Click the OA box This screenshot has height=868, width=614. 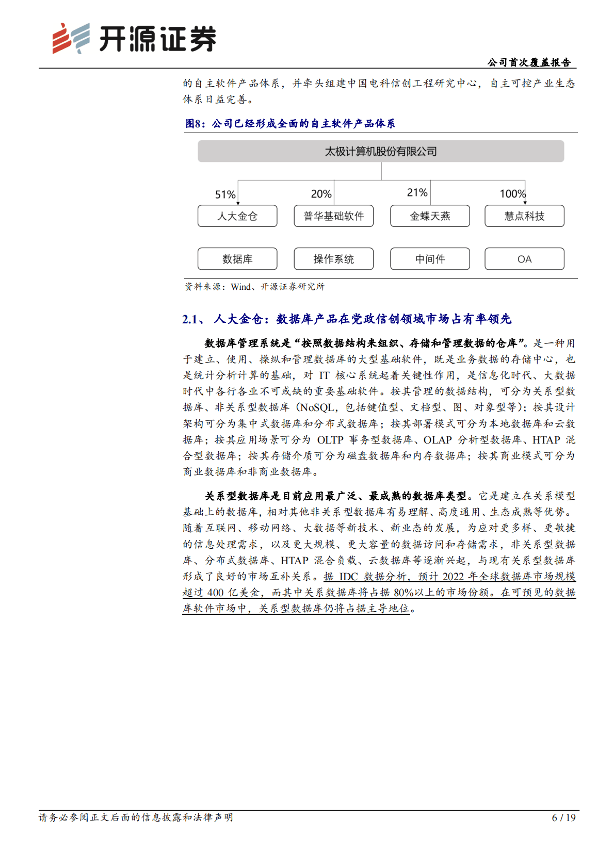coord(524,259)
